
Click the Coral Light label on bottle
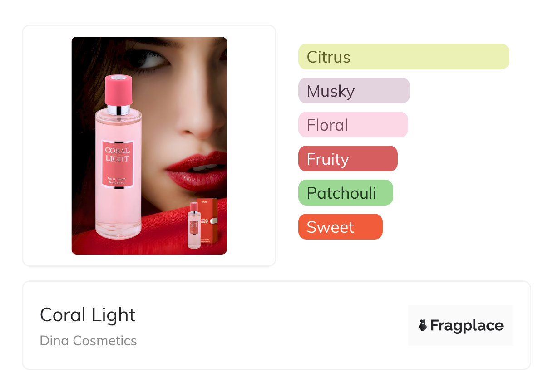click(x=118, y=163)
